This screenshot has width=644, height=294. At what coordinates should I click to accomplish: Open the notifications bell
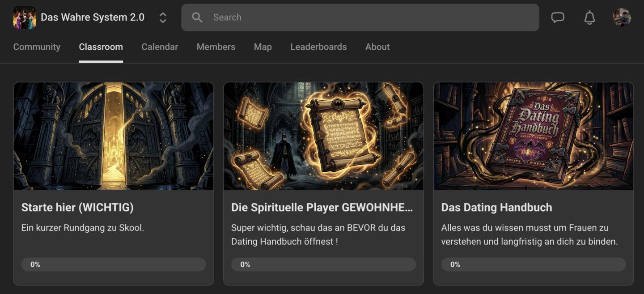click(590, 17)
